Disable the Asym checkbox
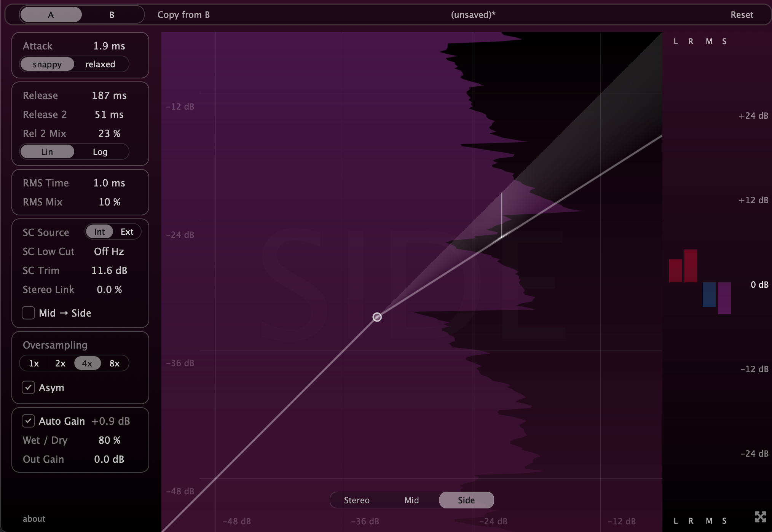772x532 pixels. tap(29, 387)
